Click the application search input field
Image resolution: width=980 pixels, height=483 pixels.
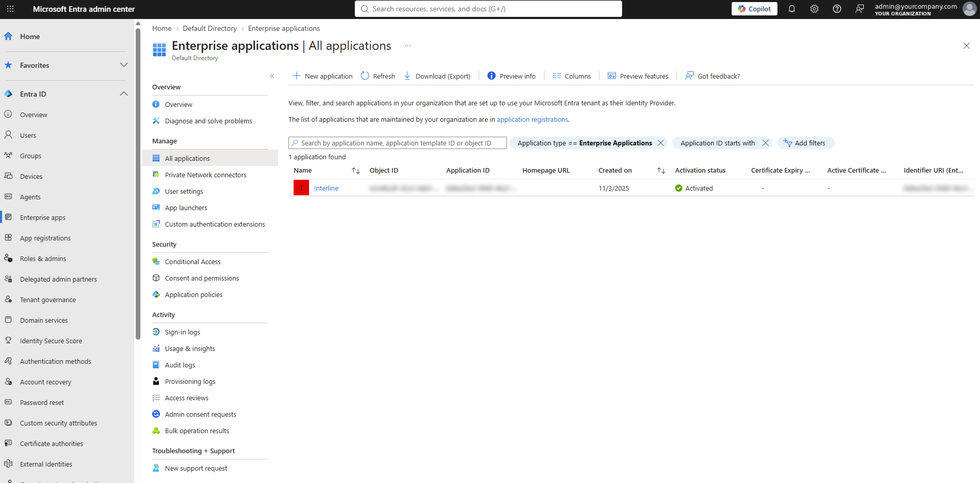point(397,143)
